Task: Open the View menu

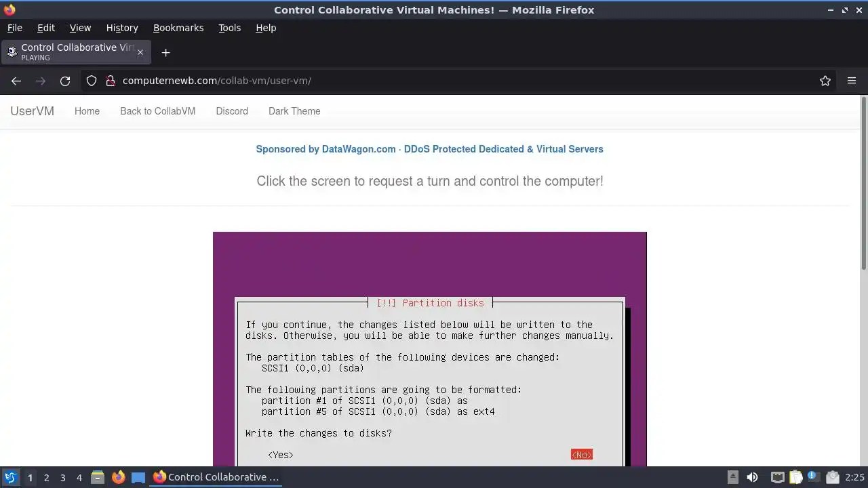Action: [x=80, y=28]
